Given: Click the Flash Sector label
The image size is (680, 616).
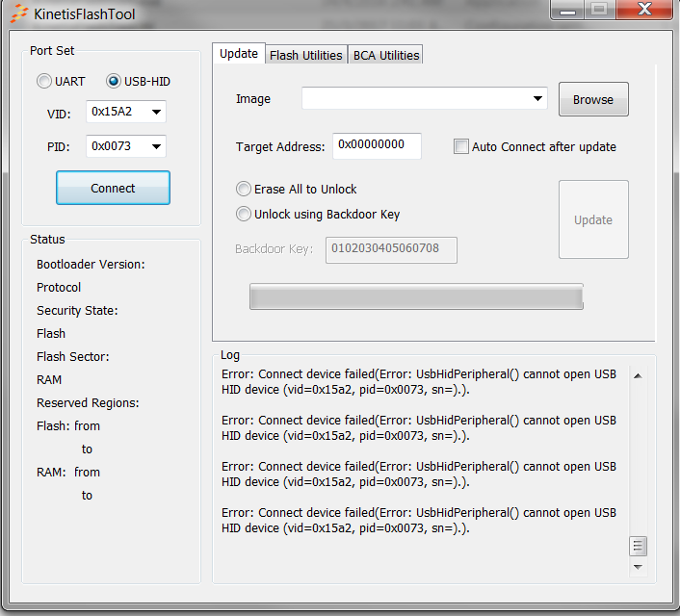Looking at the screenshot, I should (73, 357).
